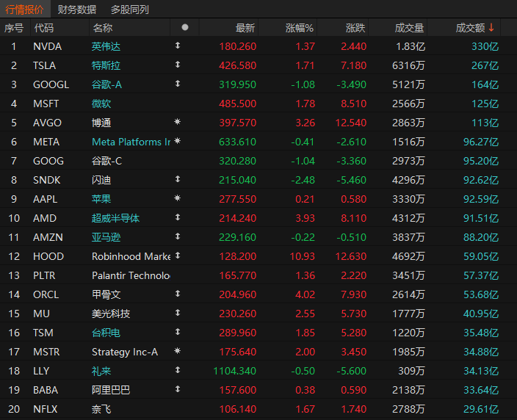Viewport: 517px width, 420px height.
Task: Click the up-down arrow icon in SNDK row
Action: point(178,179)
